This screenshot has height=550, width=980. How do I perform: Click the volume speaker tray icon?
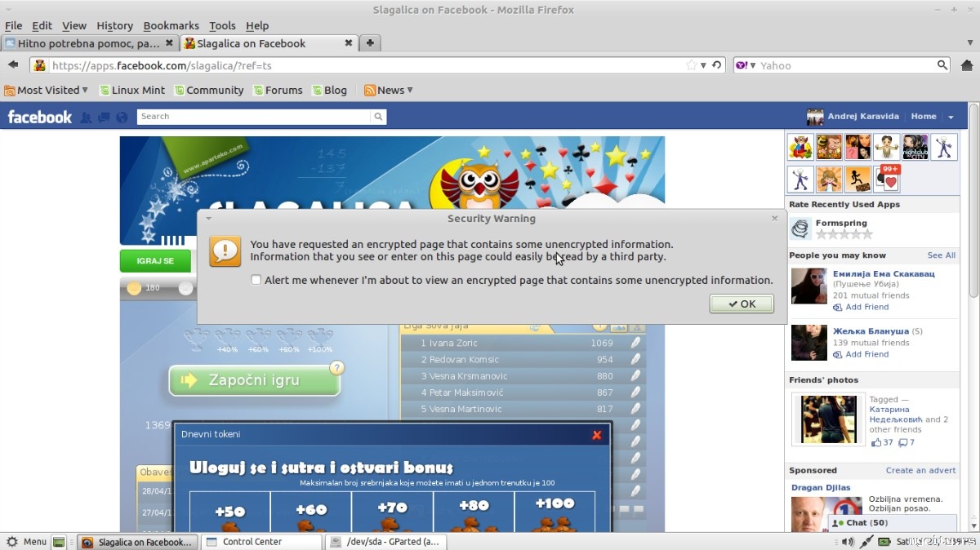849,541
